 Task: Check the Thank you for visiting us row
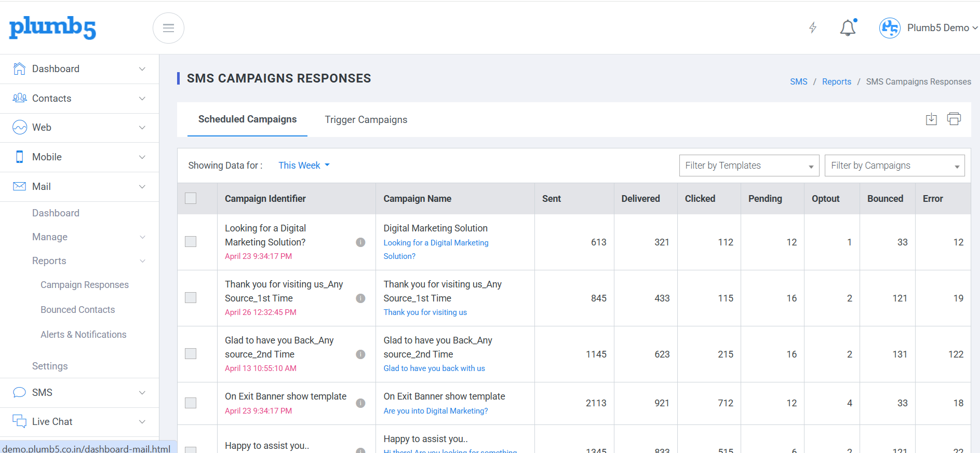191,298
